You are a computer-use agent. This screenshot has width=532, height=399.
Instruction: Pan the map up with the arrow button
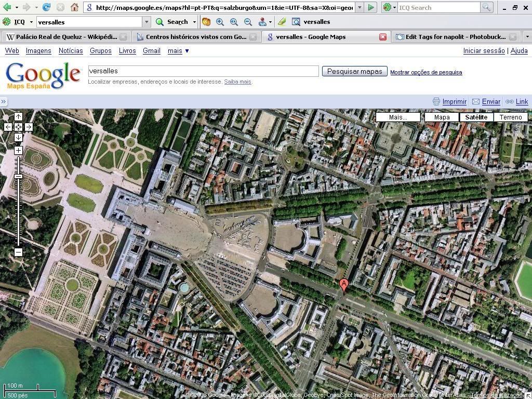pyautogui.click(x=18, y=116)
